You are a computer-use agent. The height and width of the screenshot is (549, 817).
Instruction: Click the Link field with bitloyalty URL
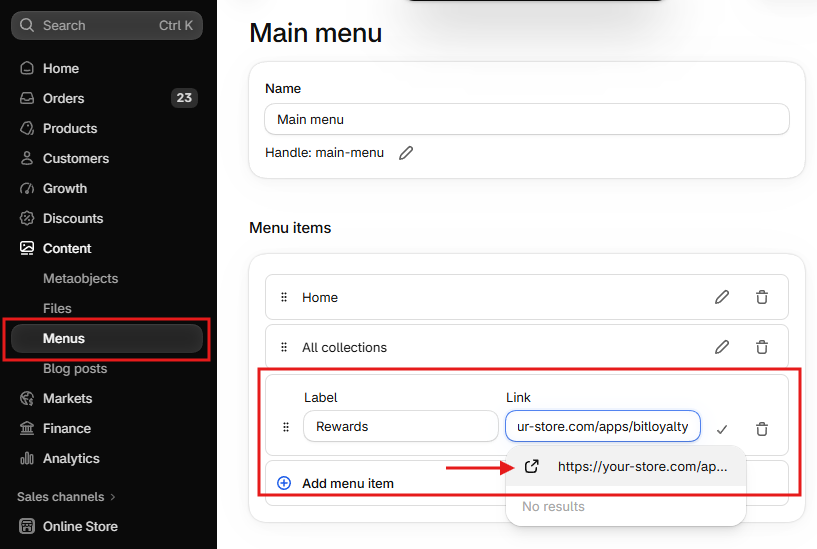click(603, 426)
